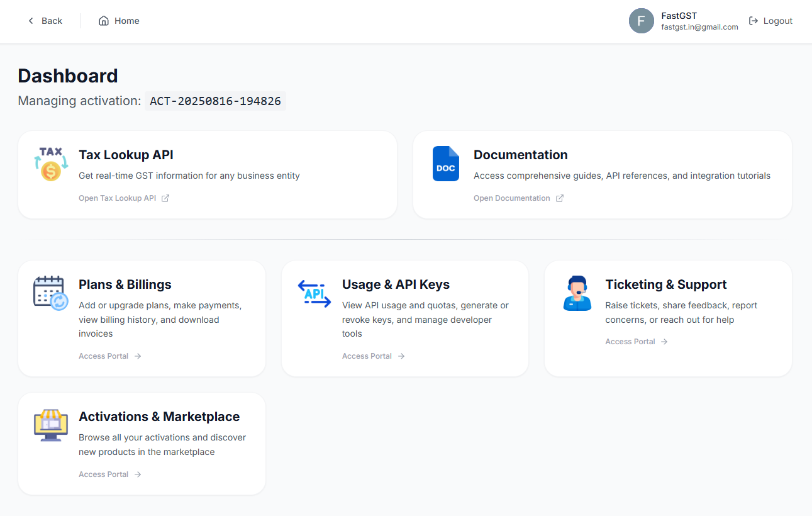Select the Ticketing & Support title
The image size is (812, 516).
coord(666,284)
